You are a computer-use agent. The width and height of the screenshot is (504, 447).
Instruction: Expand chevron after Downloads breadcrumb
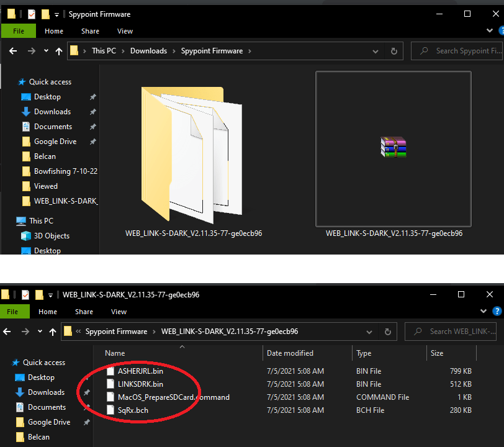tap(174, 51)
